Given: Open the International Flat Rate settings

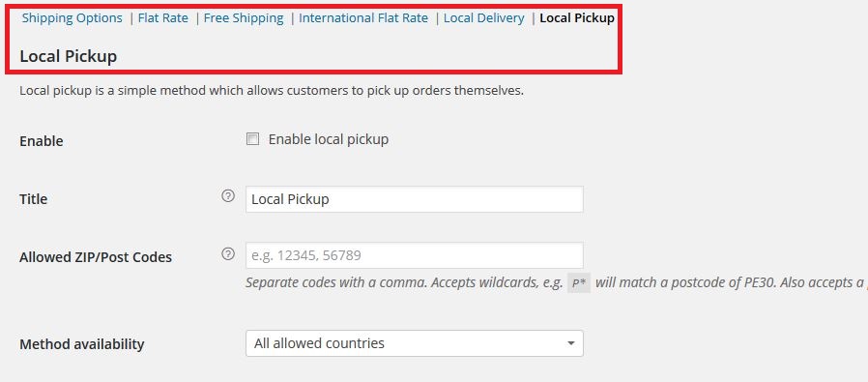Looking at the screenshot, I should coord(363,17).
